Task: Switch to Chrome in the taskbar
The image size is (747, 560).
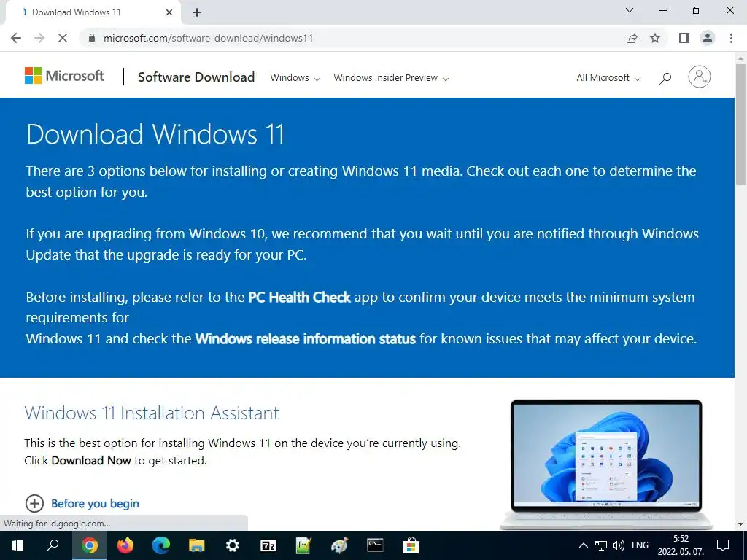Action: pos(90,545)
